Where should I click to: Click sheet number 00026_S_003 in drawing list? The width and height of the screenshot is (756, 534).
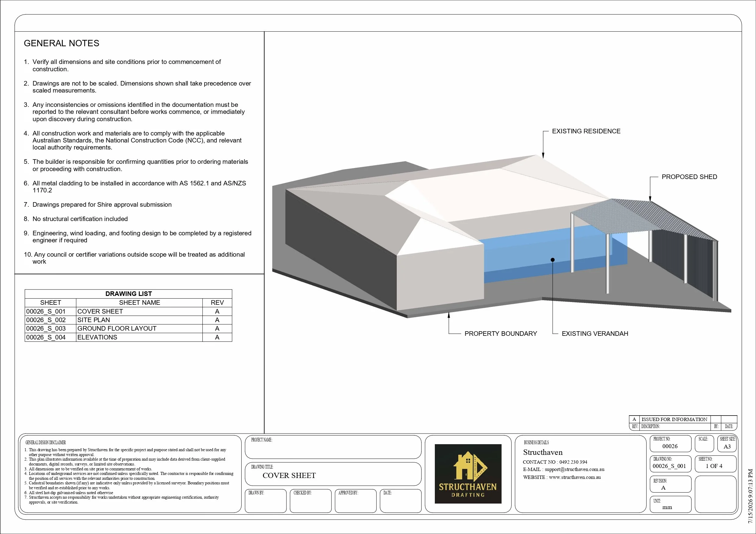coord(46,328)
